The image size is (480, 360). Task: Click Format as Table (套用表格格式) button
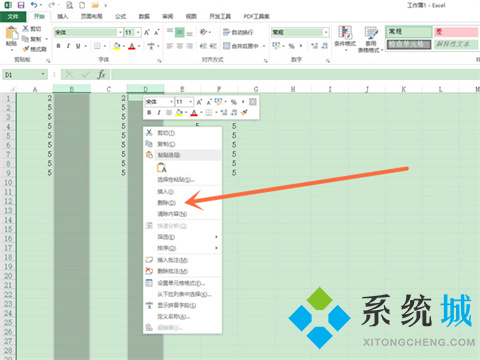(x=370, y=38)
